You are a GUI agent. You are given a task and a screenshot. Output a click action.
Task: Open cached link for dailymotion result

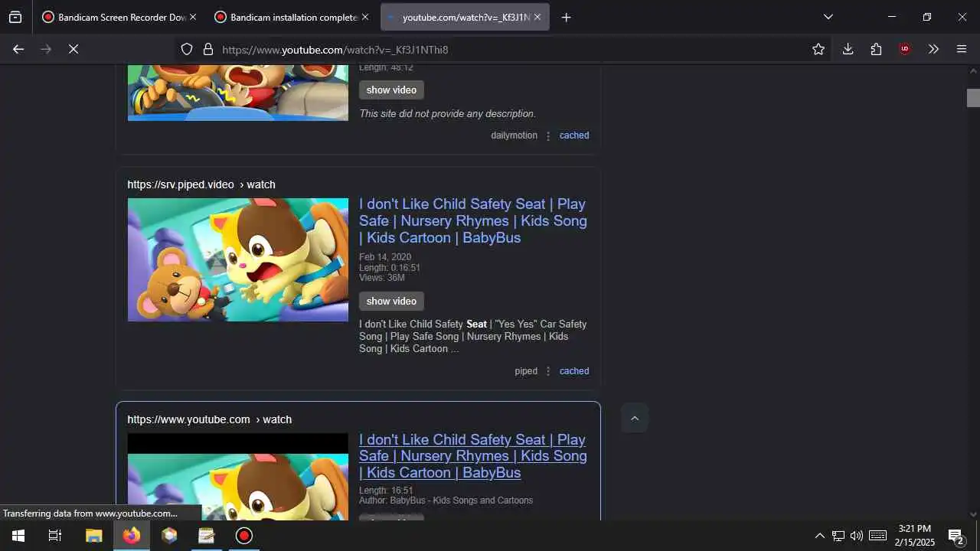coord(574,135)
